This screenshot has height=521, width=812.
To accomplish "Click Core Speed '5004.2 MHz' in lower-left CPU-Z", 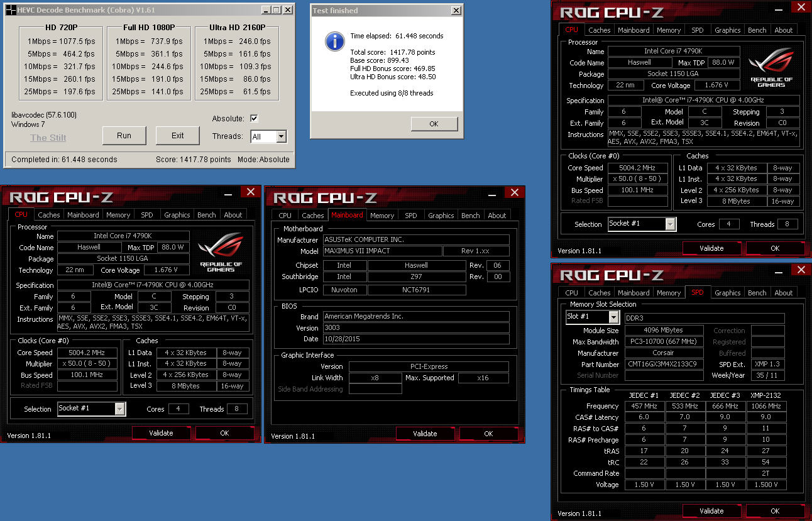I will 87,353.
